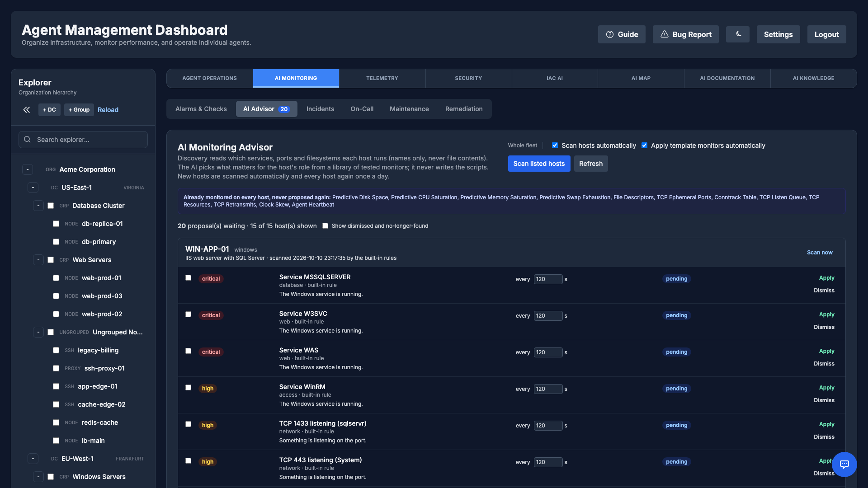The image size is (868, 488).
Task: Focus the Search explorer input field
Action: pos(83,140)
